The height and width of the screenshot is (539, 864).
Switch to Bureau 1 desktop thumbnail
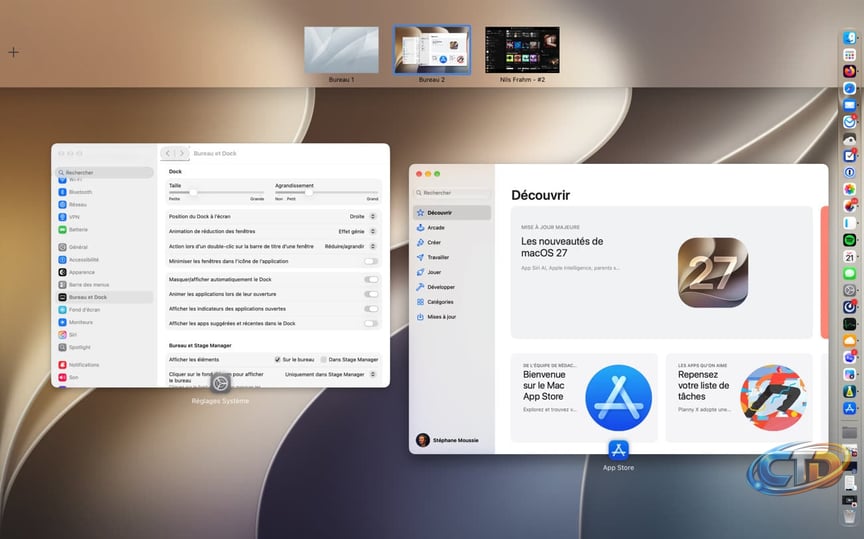click(x=341, y=51)
